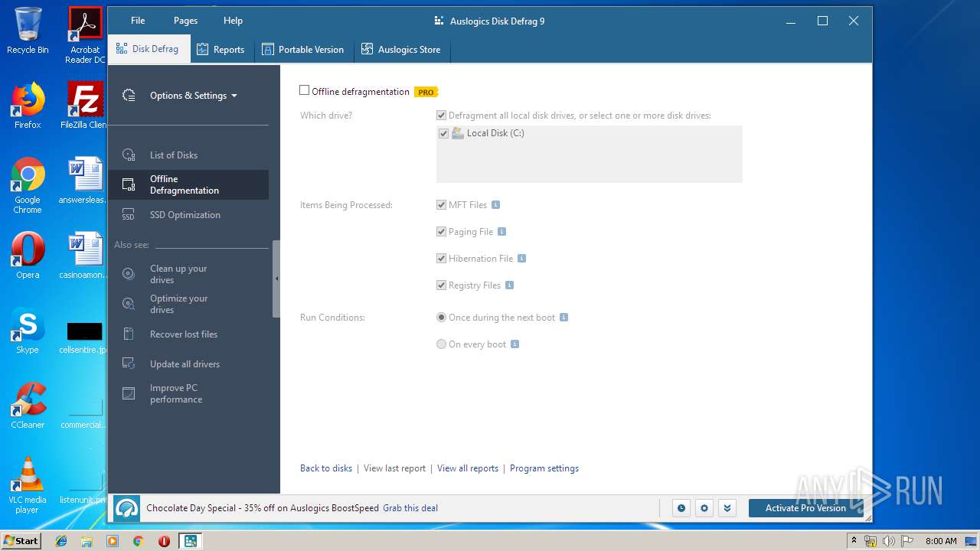Image resolution: width=980 pixels, height=551 pixels.
Task: Open the Help menu
Action: point(233,21)
